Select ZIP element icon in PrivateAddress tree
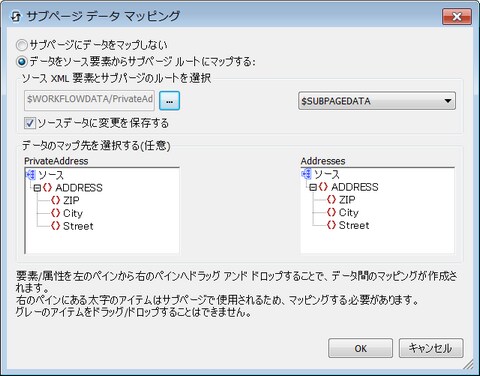This screenshot has height=376, width=480. coord(55,200)
